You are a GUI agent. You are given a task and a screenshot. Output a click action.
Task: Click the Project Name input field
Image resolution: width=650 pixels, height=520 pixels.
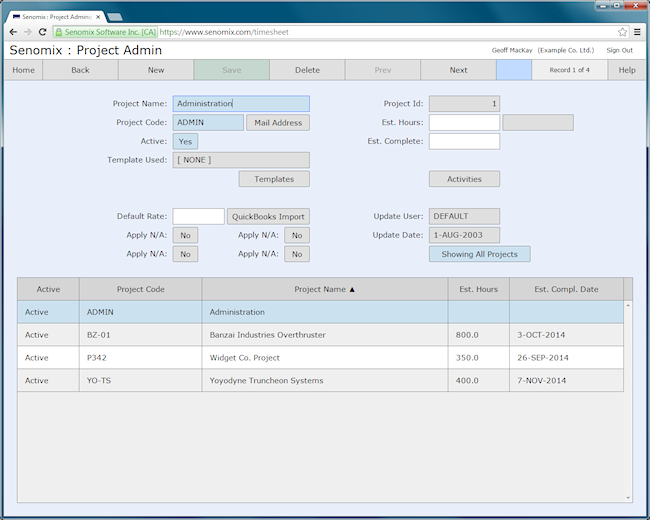click(x=241, y=104)
